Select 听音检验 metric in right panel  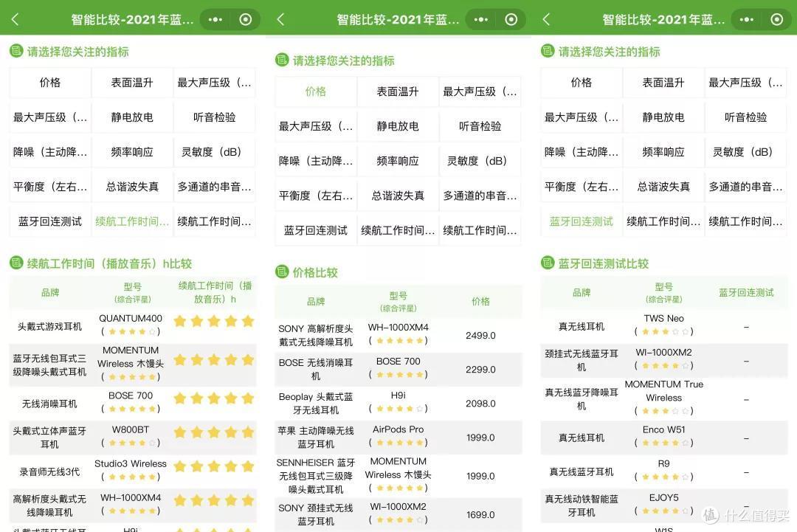[x=745, y=117]
